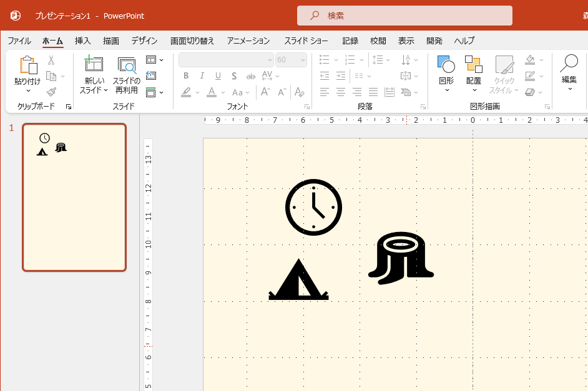Click the search (検索) box
The width and height of the screenshot is (588, 391).
pyautogui.click(x=404, y=16)
